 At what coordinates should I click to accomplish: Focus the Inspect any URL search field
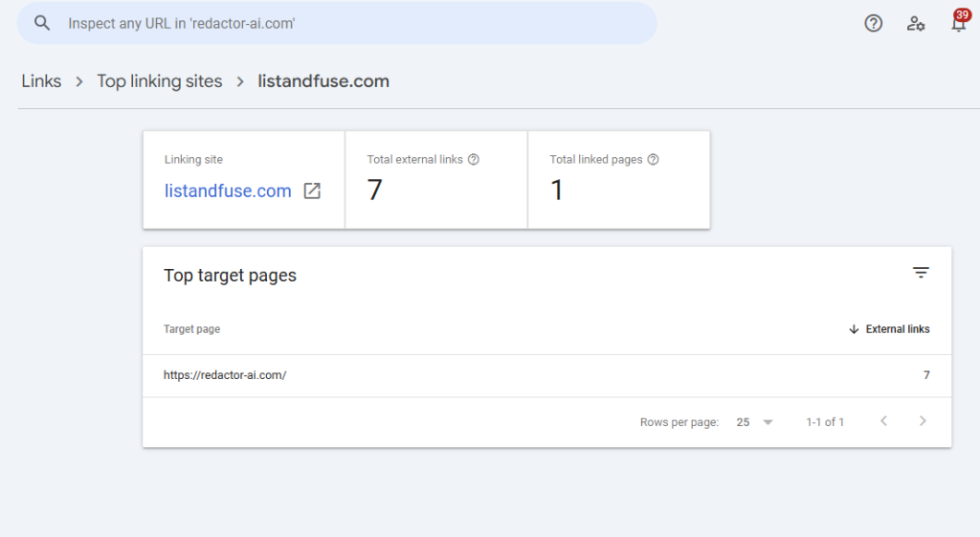(x=337, y=23)
